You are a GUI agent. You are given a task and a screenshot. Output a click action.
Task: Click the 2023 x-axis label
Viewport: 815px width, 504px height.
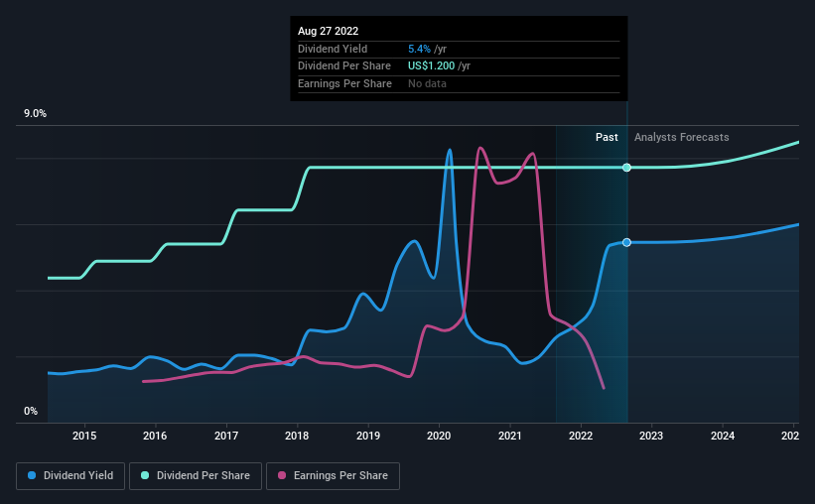(x=651, y=436)
